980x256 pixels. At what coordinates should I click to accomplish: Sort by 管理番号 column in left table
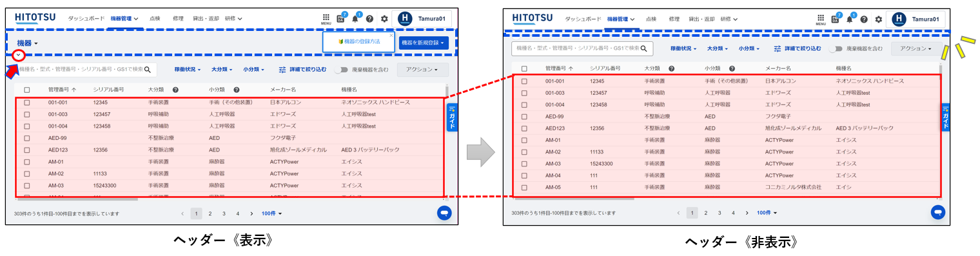tap(62, 90)
